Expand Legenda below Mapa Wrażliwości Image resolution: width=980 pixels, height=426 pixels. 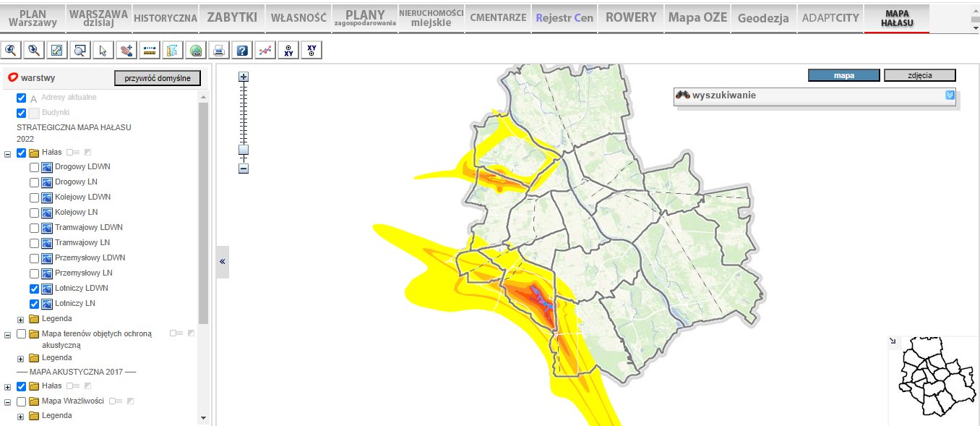tap(20, 417)
